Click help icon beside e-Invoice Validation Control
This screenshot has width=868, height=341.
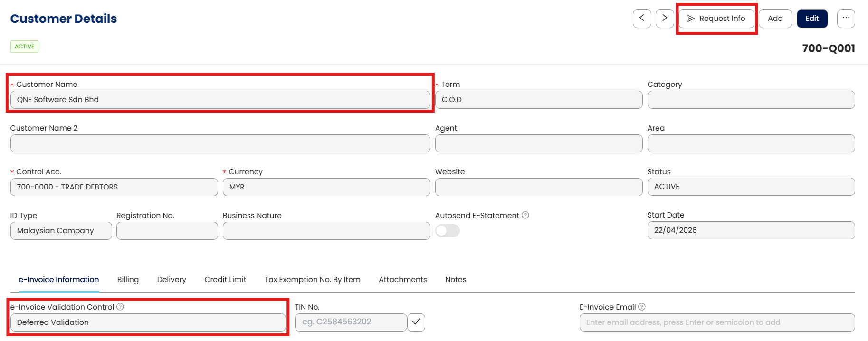pyautogui.click(x=120, y=307)
